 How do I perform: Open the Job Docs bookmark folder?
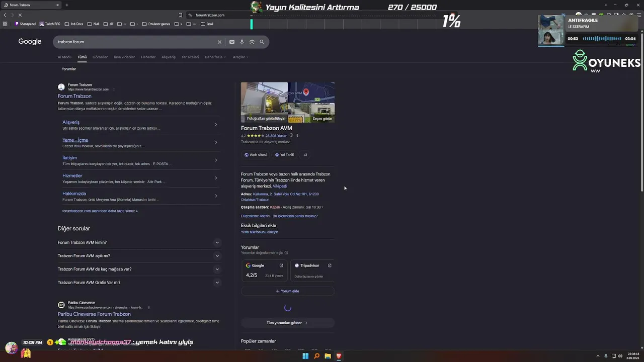pyautogui.click(x=74, y=24)
